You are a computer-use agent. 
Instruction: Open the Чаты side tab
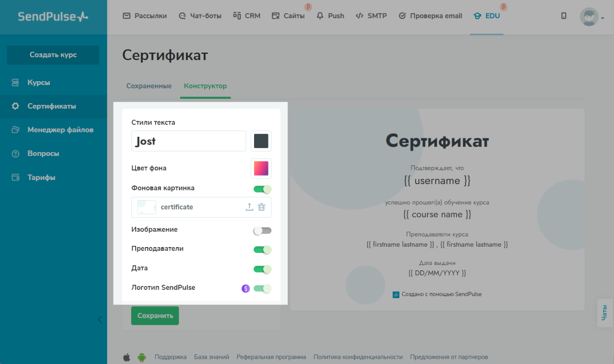(605, 313)
